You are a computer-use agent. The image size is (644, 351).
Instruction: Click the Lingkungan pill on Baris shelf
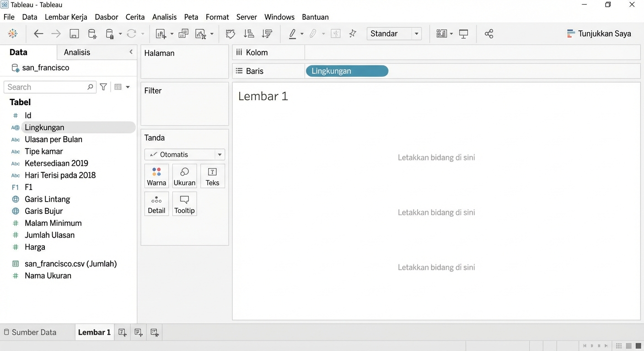(x=347, y=71)
